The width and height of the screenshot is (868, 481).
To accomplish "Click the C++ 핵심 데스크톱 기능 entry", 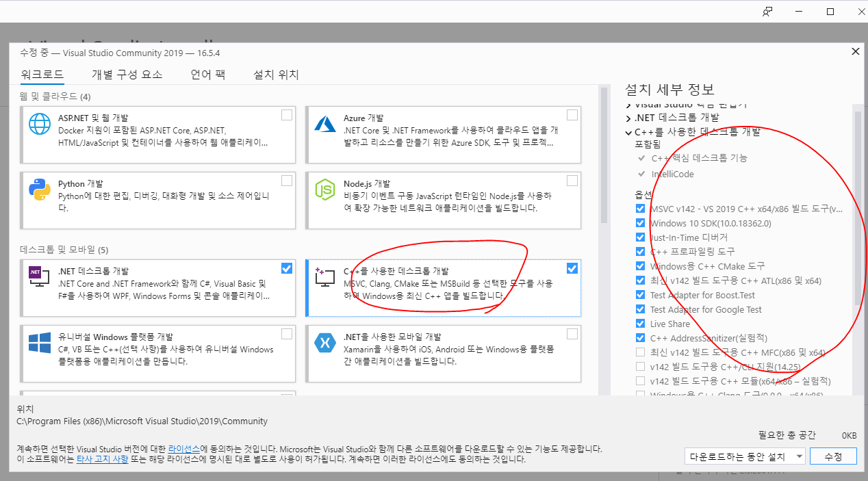I will [x=699, y=158].
